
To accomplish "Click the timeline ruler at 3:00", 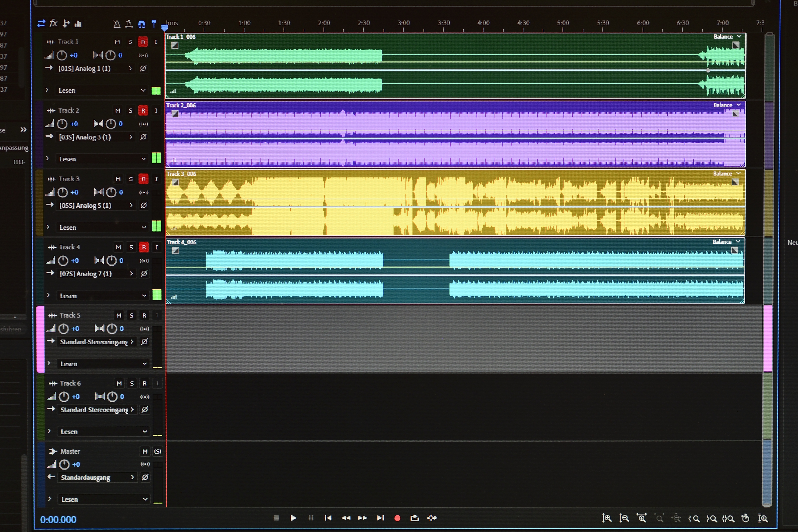I will (x=403, y=23).
